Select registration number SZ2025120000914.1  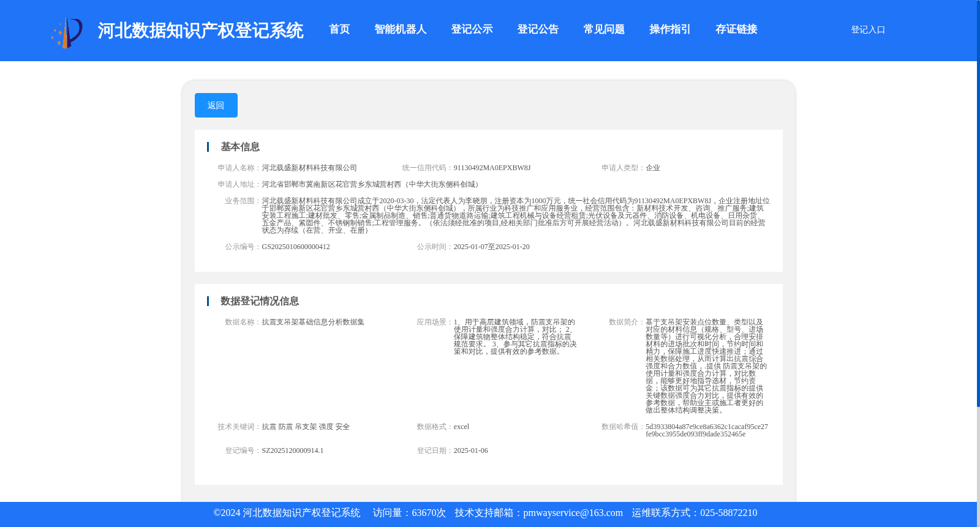[293, 450]
